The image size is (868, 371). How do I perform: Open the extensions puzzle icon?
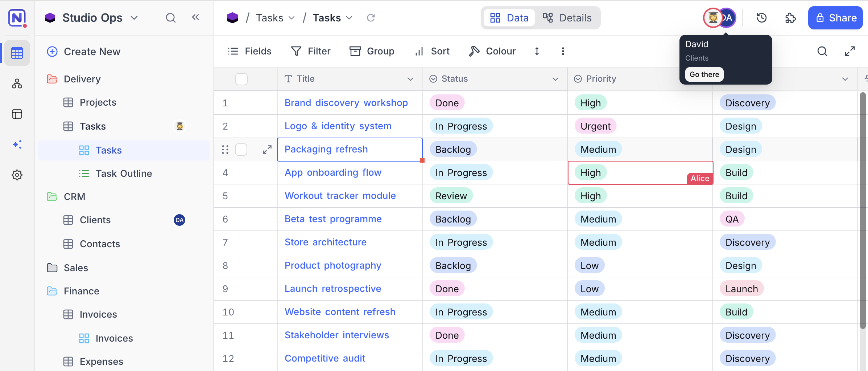tap(790, 18)
